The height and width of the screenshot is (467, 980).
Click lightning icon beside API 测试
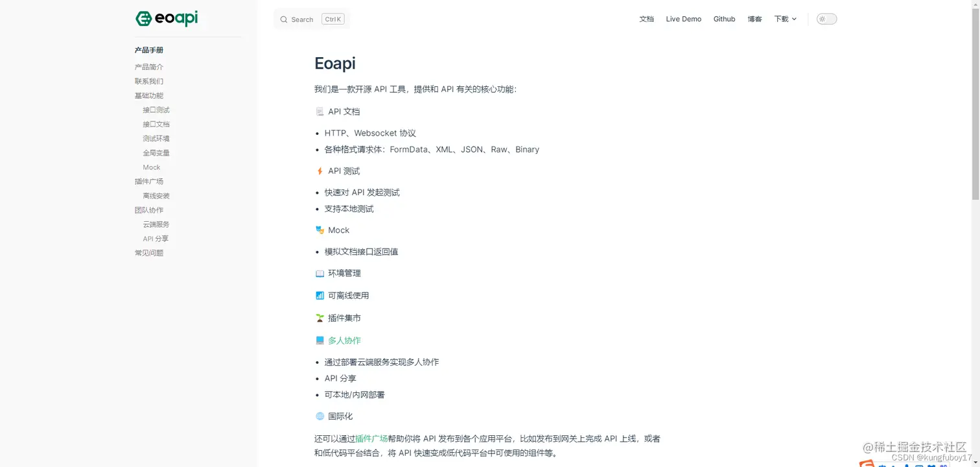point(320,171)
